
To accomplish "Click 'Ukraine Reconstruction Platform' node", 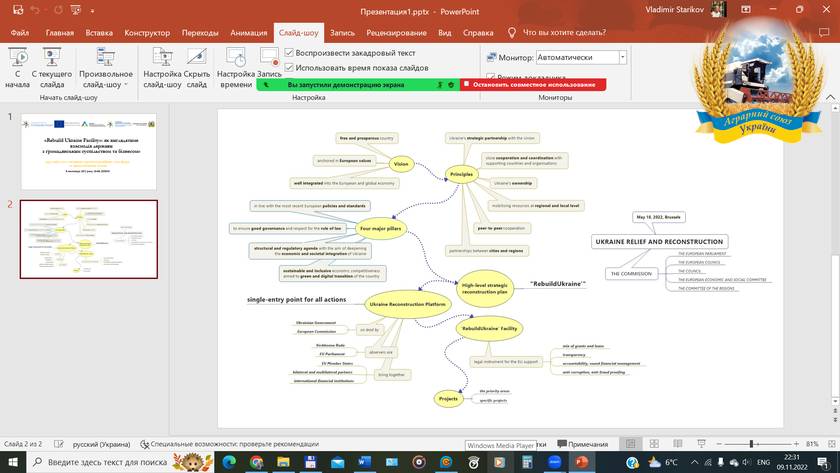I will pyautogui.click(x=408, y=304).
